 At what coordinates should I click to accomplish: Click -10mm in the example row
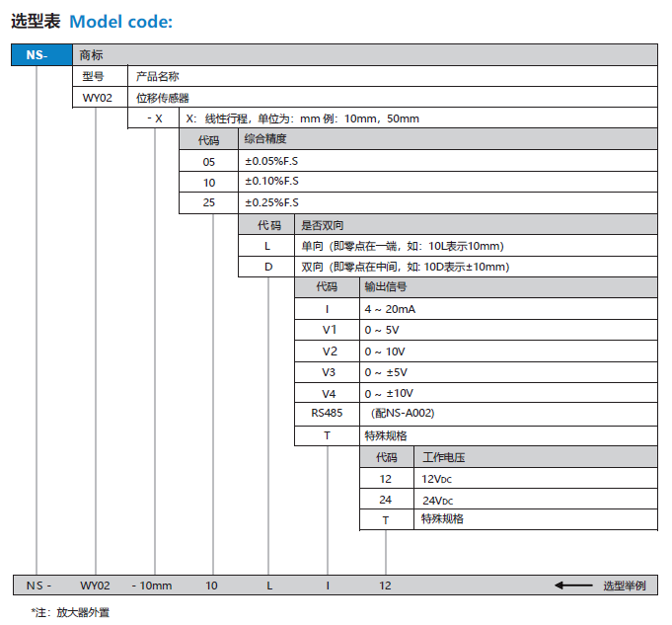(x=151, y=586)
